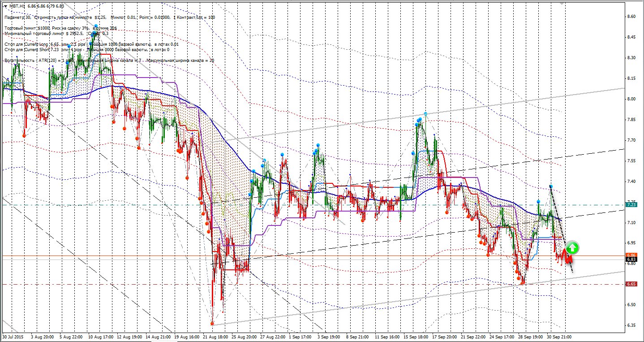Click the 7.85 price scale label

point(632,120)
